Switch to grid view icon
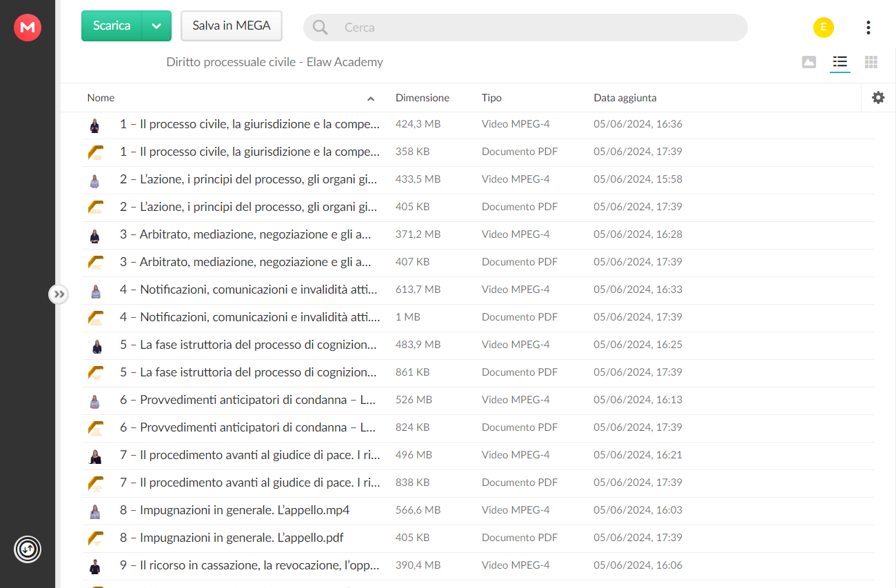Viewport: 896px width, 588px height. tap(871, 62)
